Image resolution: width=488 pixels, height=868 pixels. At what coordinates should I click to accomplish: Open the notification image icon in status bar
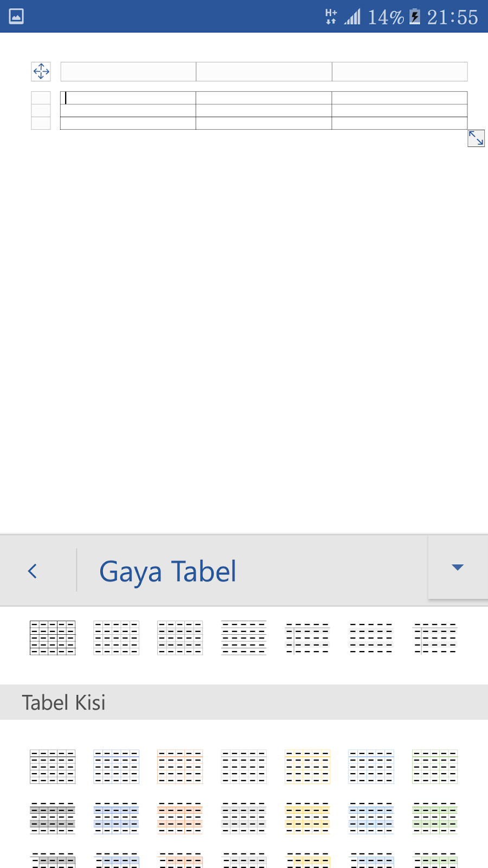pyautogui.click(x=16, y=16)
